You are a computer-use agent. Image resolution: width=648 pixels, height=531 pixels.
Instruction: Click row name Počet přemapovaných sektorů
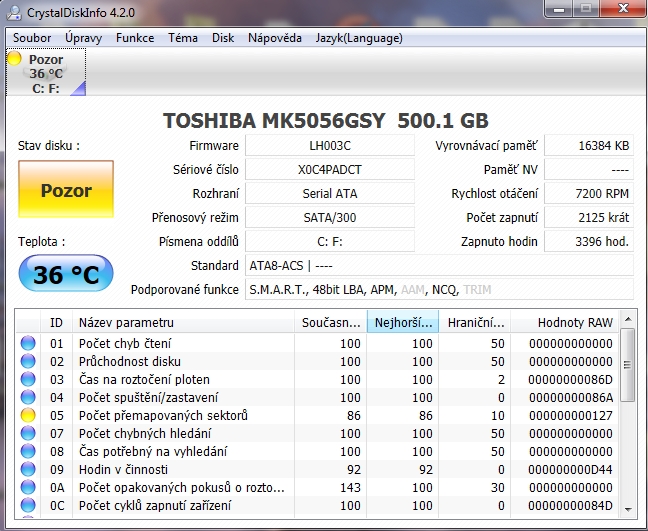[163, 415]
